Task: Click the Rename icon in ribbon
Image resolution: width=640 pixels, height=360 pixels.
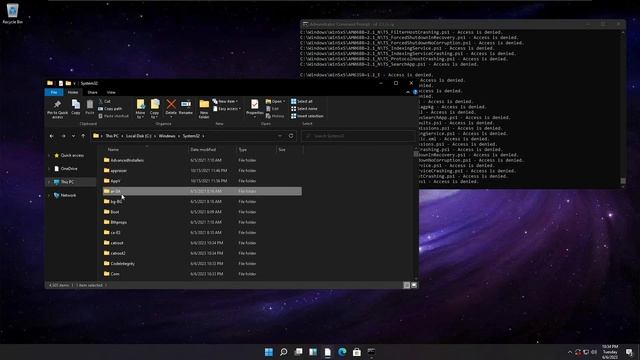Action: [x=186, y=107]
